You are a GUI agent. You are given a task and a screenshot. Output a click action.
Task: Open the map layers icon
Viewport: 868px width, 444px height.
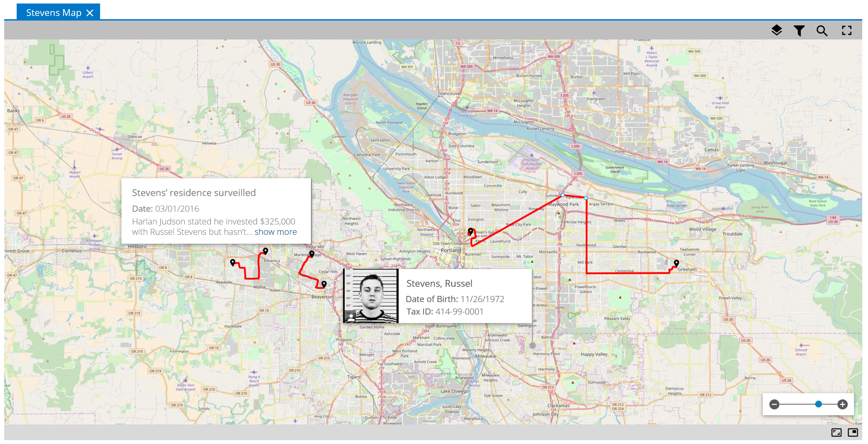click(x=776, y=30)
